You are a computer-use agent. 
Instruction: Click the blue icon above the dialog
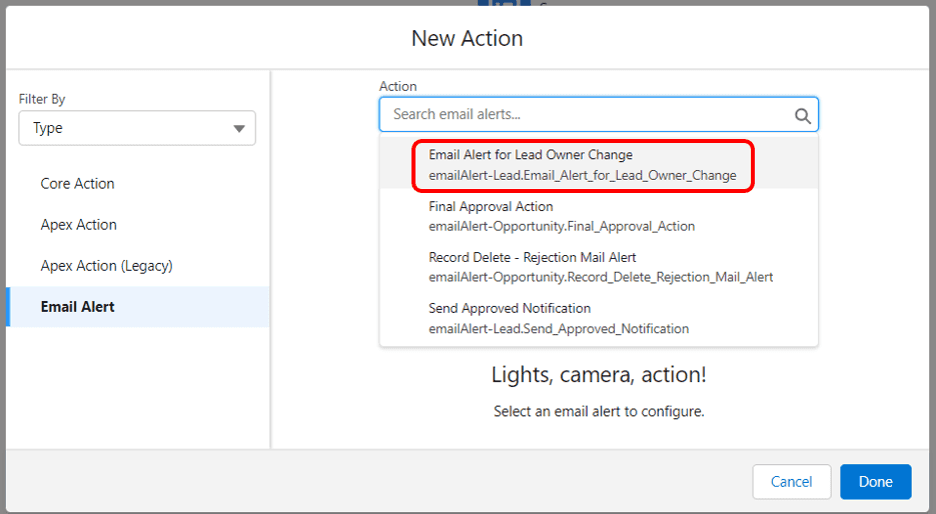click(504, 3)
